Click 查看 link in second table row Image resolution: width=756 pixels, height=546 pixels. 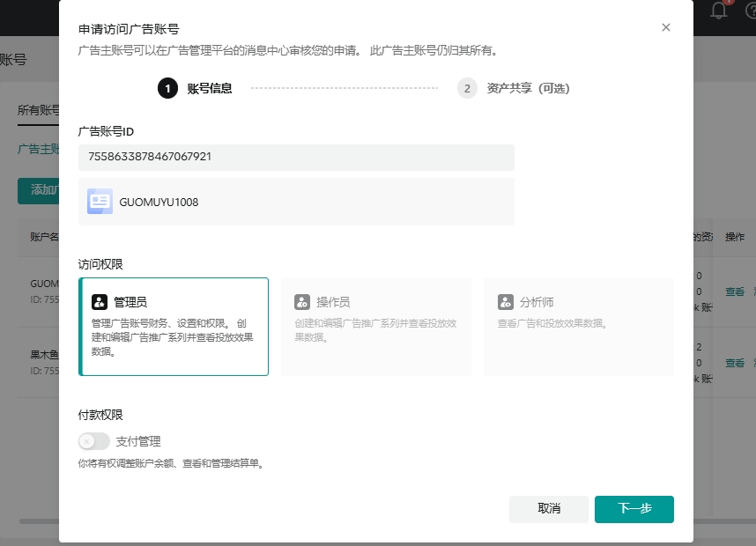pyautogui.click(x=734, y=363)
